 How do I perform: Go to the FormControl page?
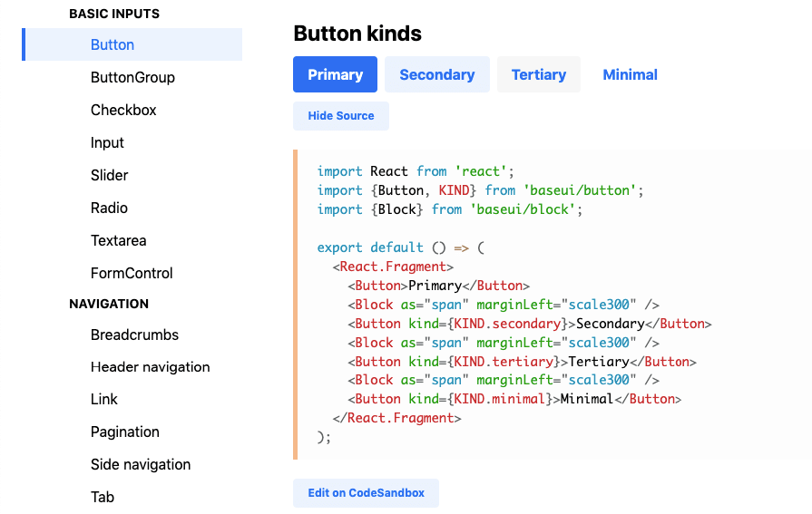[132, 273]
